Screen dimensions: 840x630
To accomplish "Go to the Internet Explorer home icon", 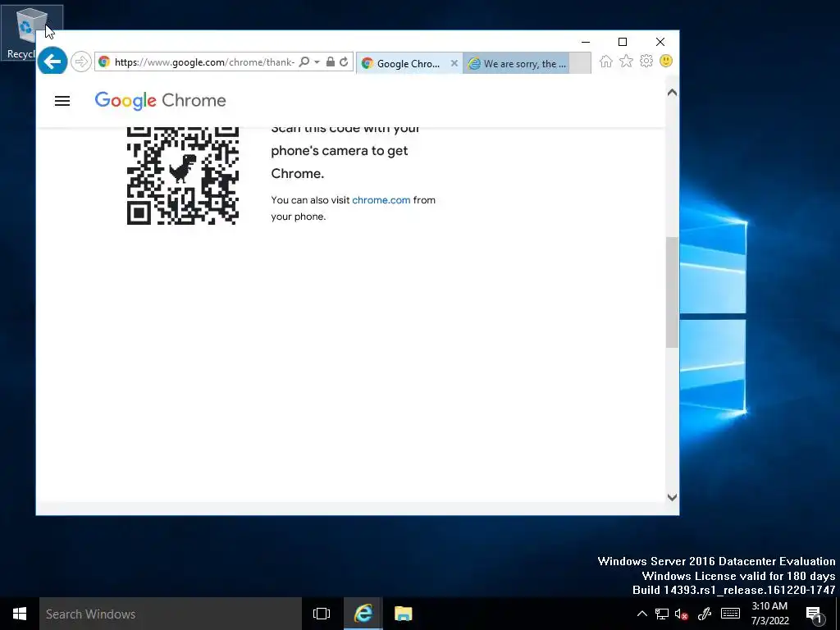I will (606, 62).
